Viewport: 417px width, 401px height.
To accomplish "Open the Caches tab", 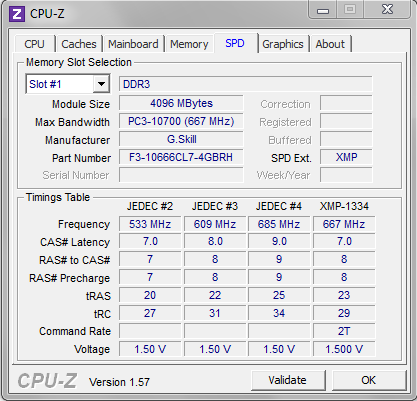I will [x=79, y=44].
